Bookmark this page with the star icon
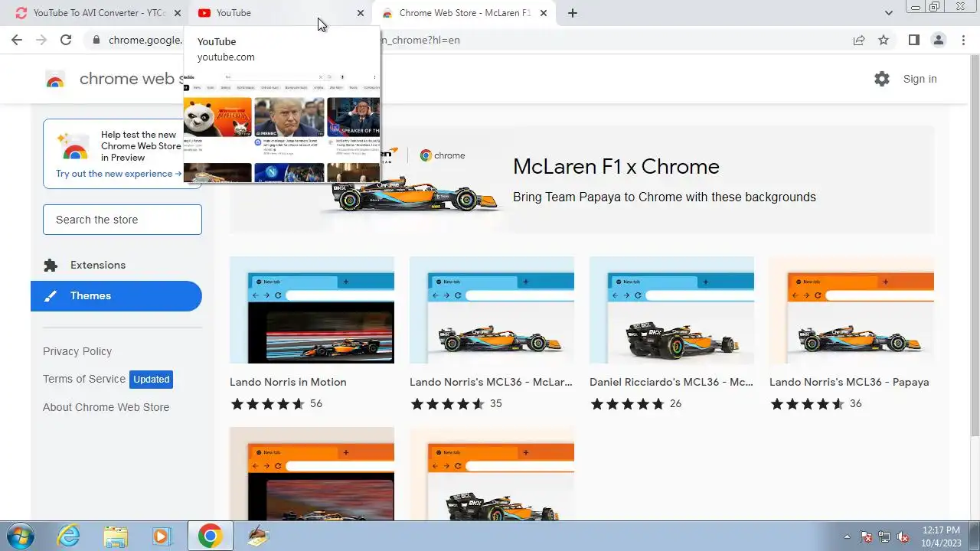980x551 pixels. pos(884,40)
